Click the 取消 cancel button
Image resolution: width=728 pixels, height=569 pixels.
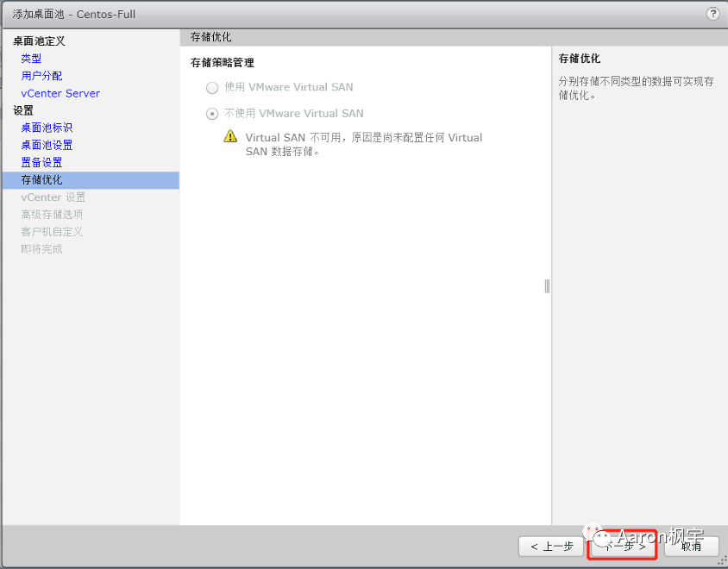[x=691, y=547]
